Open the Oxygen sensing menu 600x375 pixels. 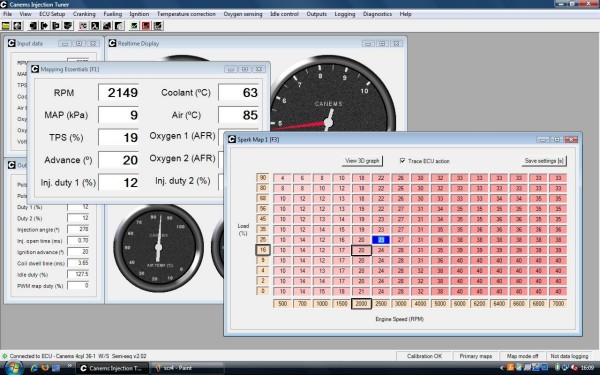coord(243,14)
